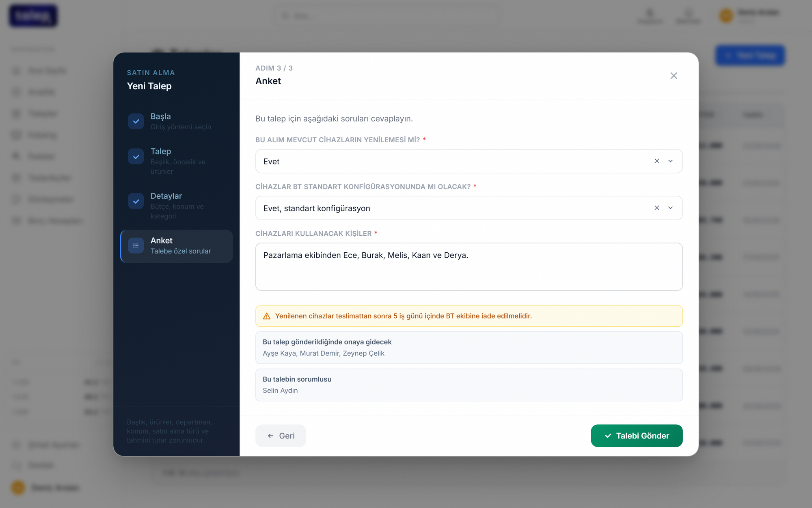Click the 'SATIN ALMA' label
Viewport: 812px width, 508px height.
tap(151, 73)
